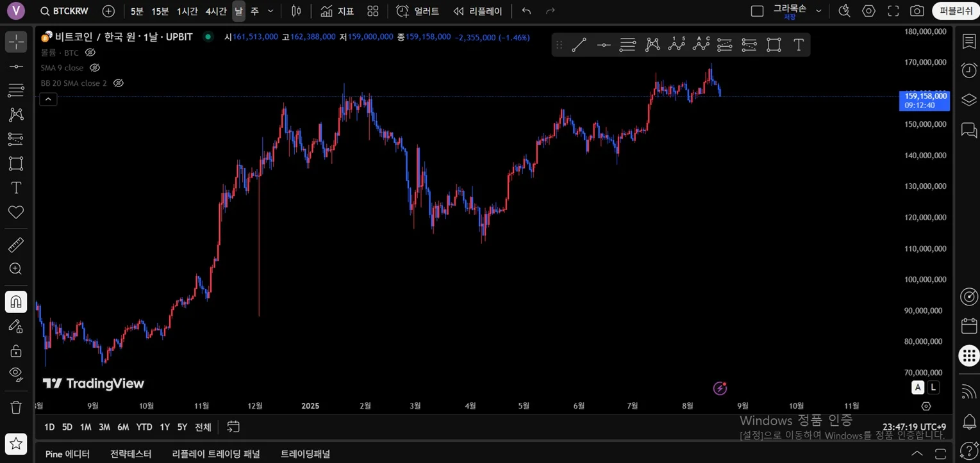Click the 퍼블리쉬 publish button
This screenshot has height=463, width=980.
point(956,11)
